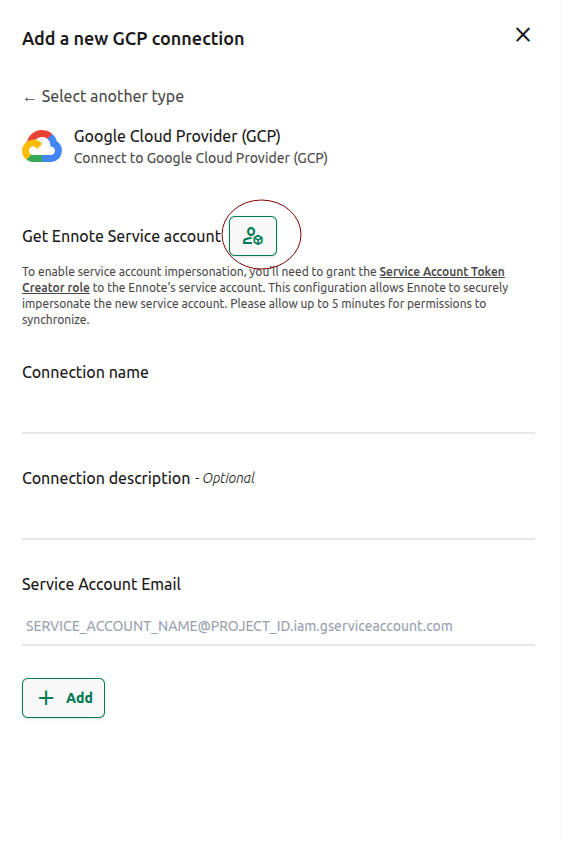Click the 'Google Cloud Provider (GCP)' heading

(x=177, y=136)
